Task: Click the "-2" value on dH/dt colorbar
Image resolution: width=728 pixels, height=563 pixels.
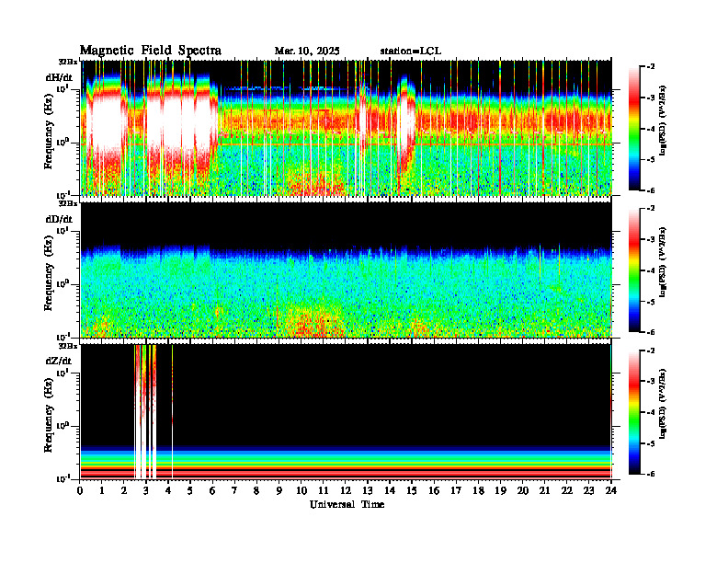Action: click(x=651, y=67)
